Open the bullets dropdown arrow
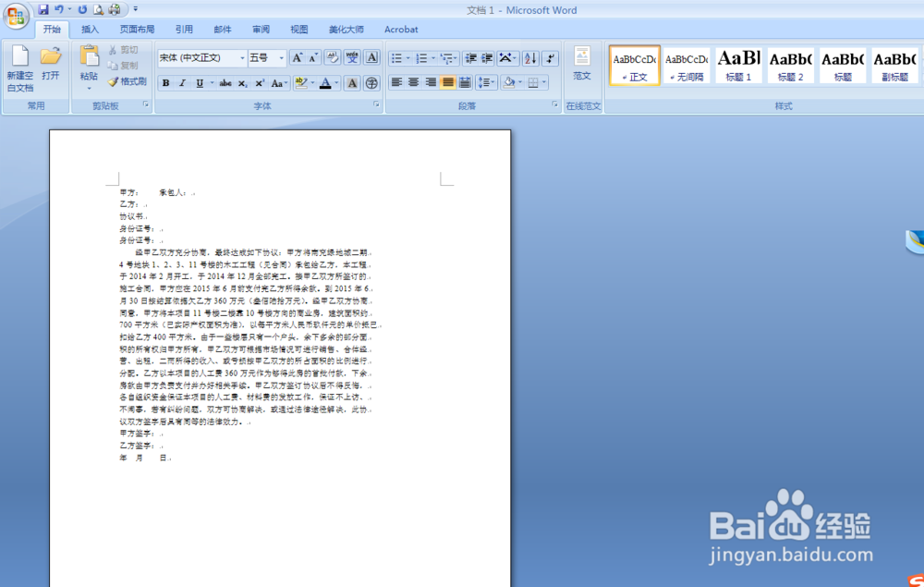Viewport: 924px width, 587px height. [407, 58]
